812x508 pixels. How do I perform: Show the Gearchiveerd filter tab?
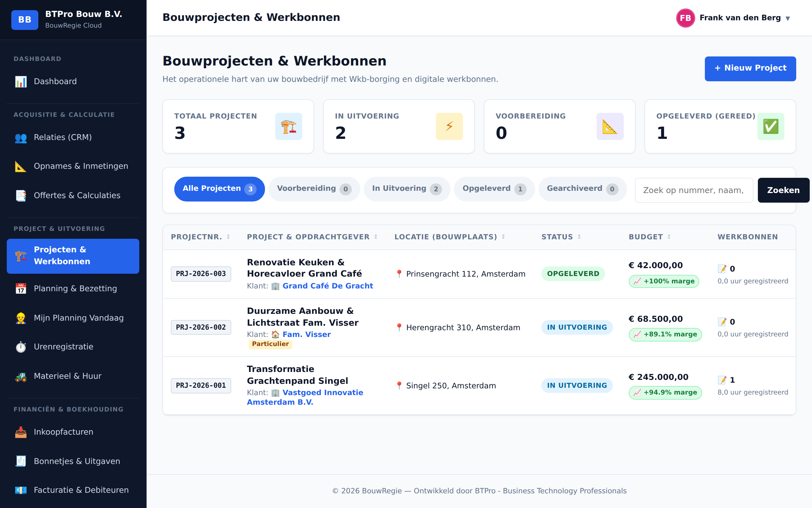(582, 189)
